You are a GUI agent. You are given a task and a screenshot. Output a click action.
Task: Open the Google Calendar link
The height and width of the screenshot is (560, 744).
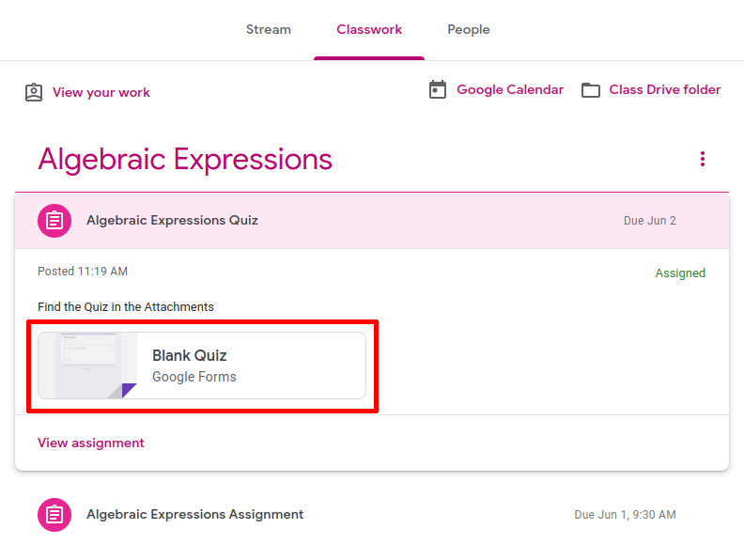[x=510, y=90]
